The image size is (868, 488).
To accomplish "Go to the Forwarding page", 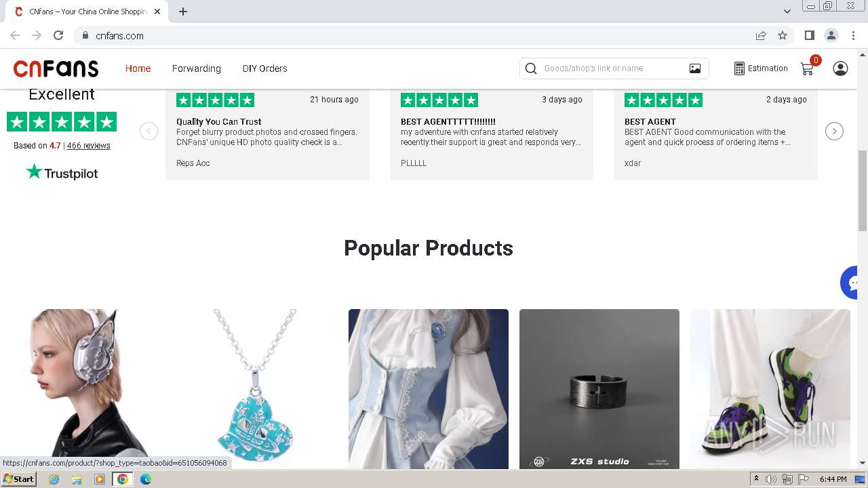I will coord(197,68).
